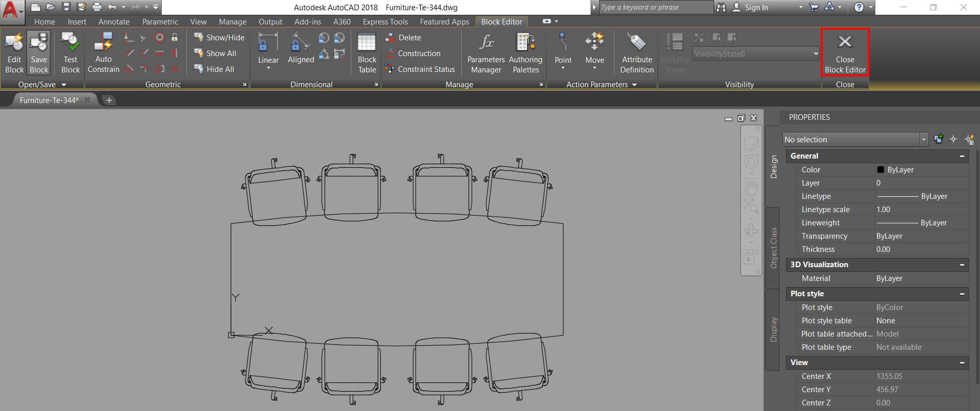This screenshot has height=411, width=980.
Task: Open the Home ribbon tab
Action: coord(44,22)
